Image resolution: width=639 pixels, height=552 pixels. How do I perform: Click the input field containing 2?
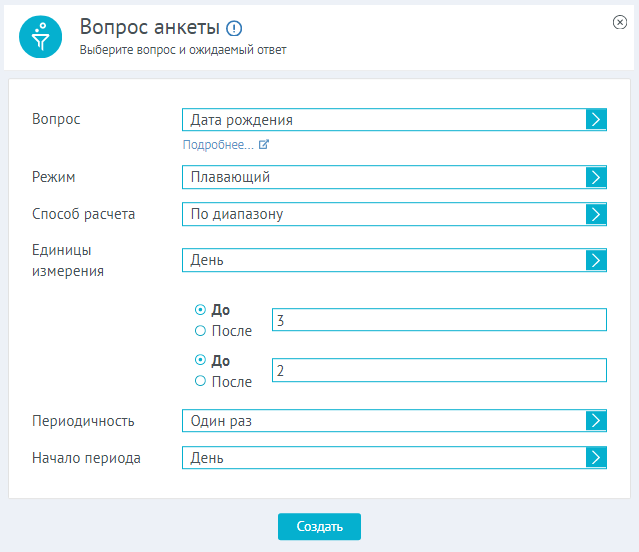click(x=439, y=370)
